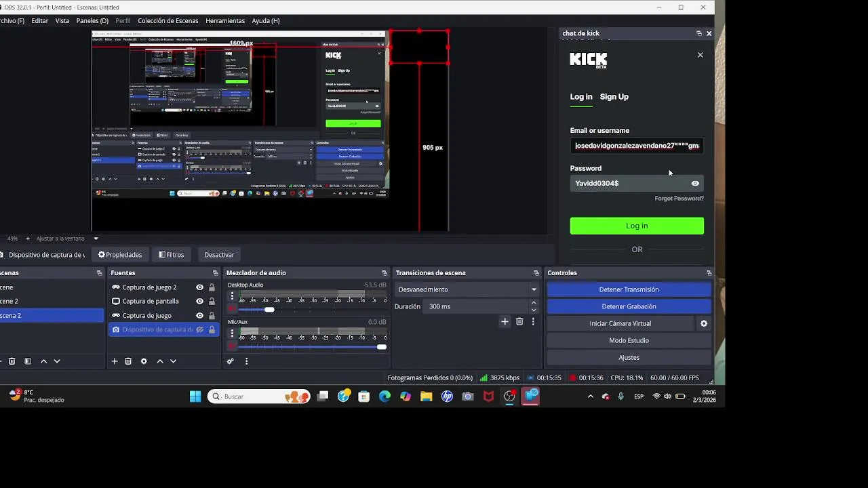Open Filtros for selected source
868x488 pixels.
(172, 255)
